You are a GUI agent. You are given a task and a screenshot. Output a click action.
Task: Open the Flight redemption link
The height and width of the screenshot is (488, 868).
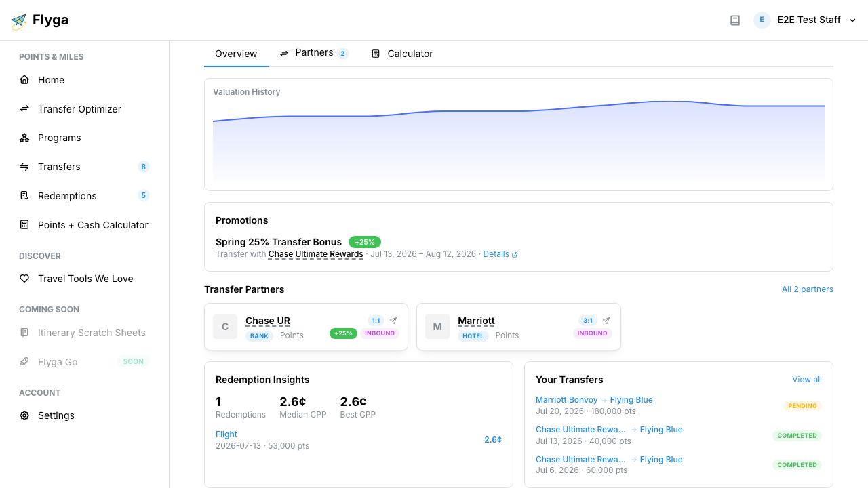pos(226,434)
